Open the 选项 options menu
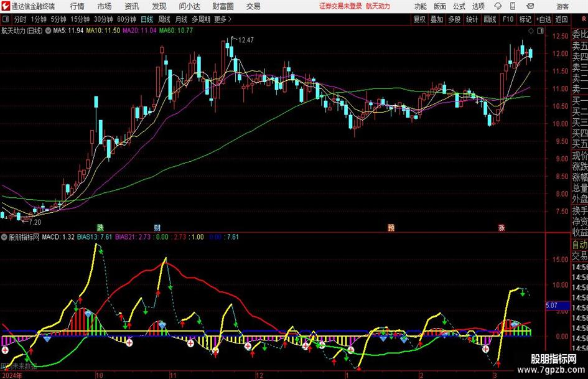The height and width of the screenshot is (379, 588). (478, 6)
